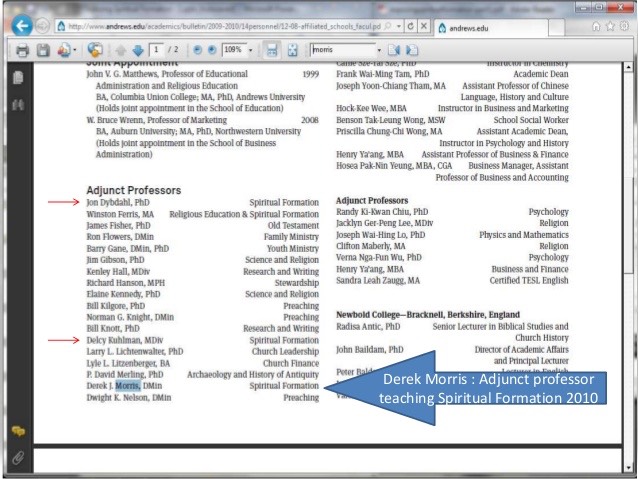Click 'W. Bruce Wrenn, Professor of Marketing'
This screenshot has width=638, height=479.
157,120
